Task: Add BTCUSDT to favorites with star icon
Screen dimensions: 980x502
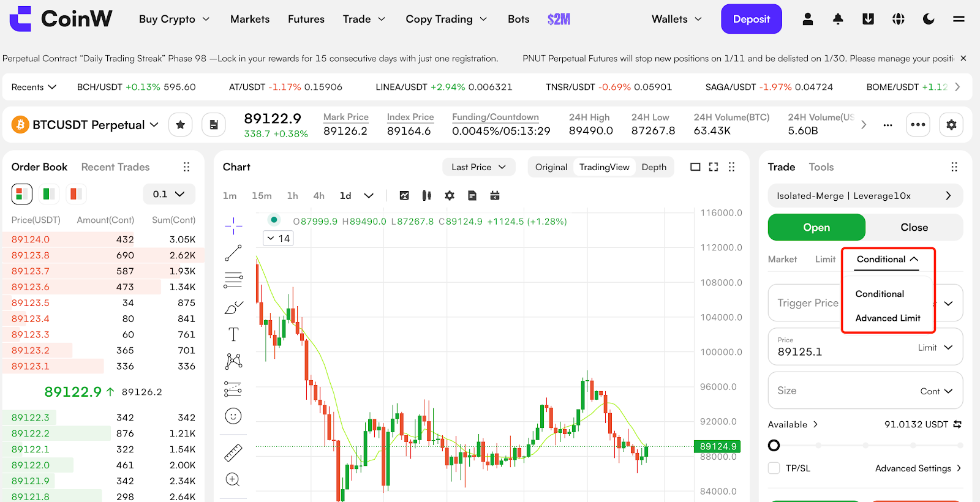Action: click(180, 125)
